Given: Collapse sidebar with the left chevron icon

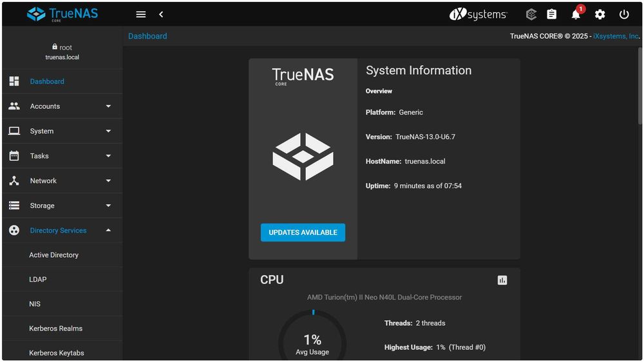Looking at the screenshot, I should click(161, 14).
